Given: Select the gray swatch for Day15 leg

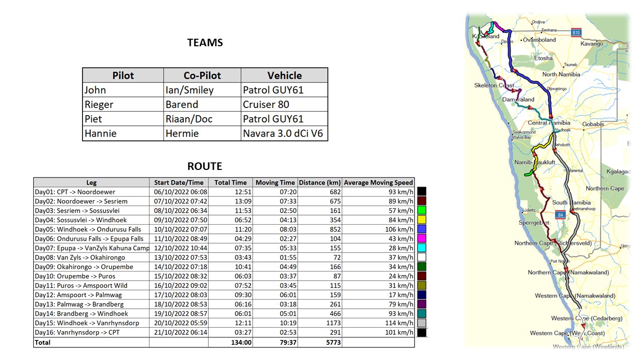Looking at the screenshot, I should tap(422, 323).
